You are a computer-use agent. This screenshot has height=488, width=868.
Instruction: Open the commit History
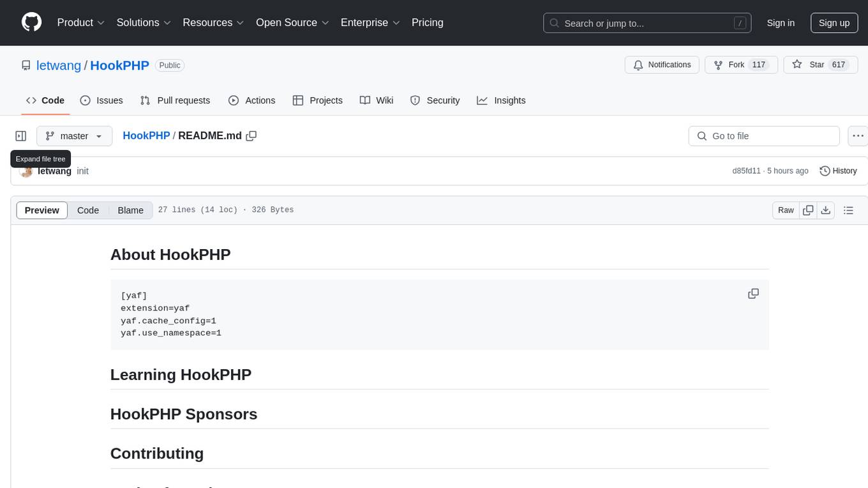pos(838,171)
